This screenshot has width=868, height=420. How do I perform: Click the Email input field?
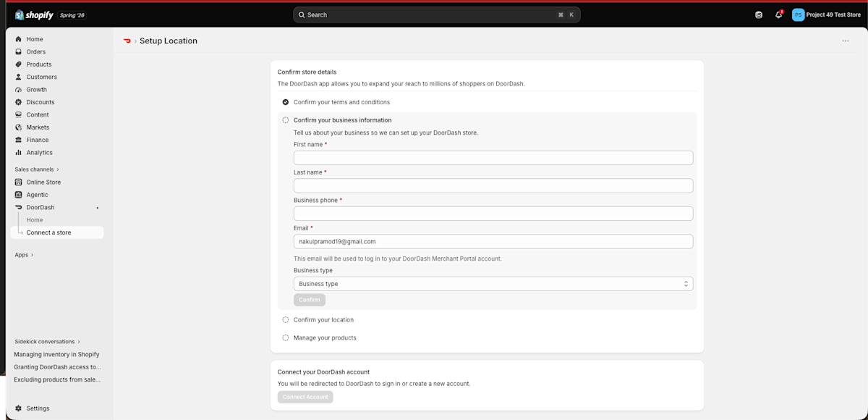(x=493, y=241)
